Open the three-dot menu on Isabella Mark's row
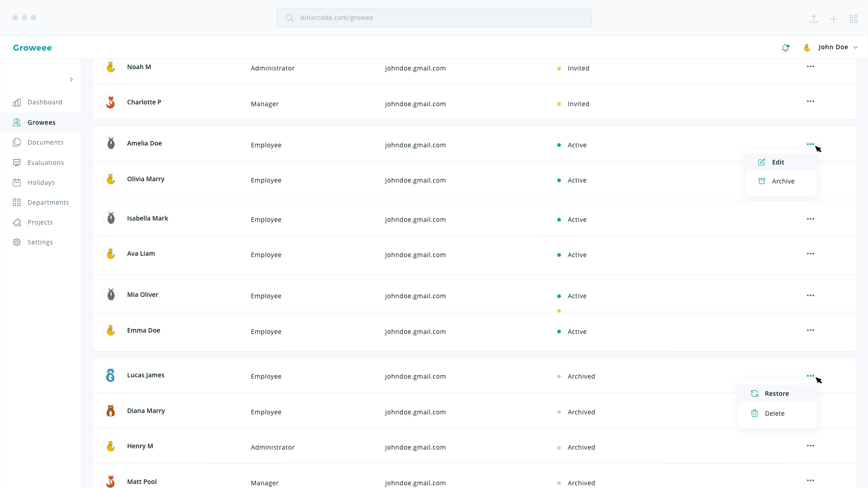Screen dimensions: 868x488 pos(810,219)
